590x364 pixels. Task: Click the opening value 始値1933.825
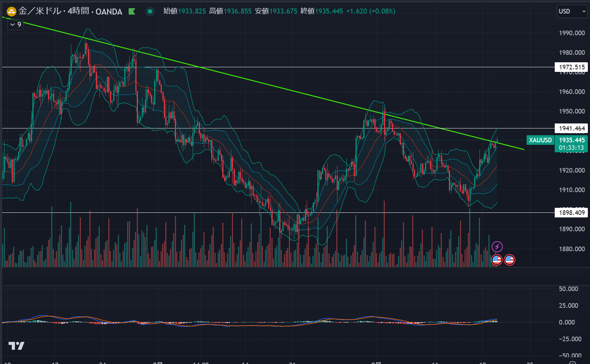click(x=185, y=11)
